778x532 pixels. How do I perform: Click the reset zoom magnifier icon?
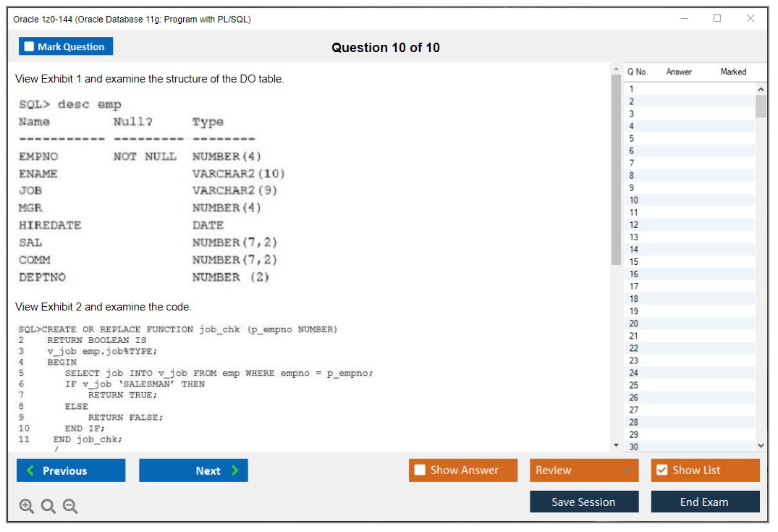pyautogui.click(x=48, y=507)
